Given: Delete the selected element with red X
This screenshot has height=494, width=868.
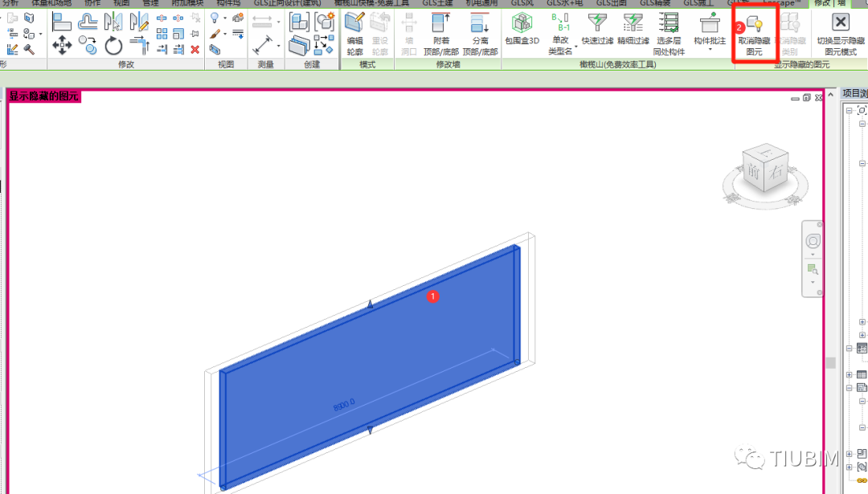Looking at the screenshot, I should tap(194, 50).
